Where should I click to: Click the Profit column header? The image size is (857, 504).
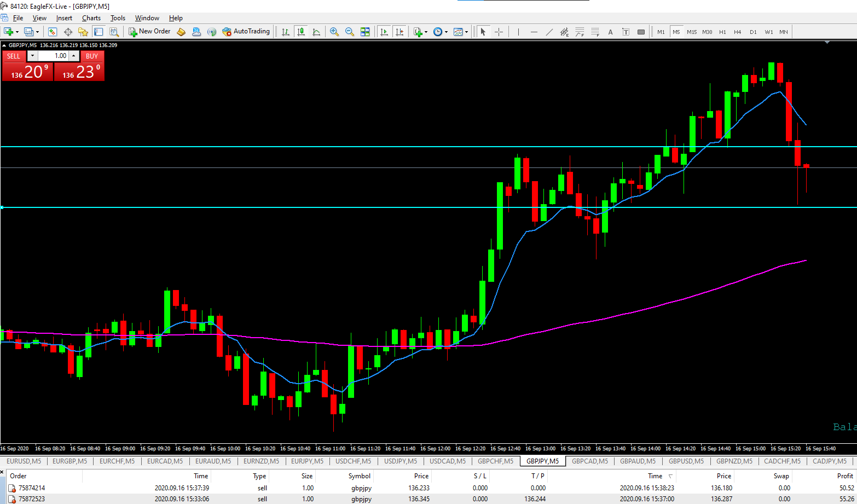point(844,476)
